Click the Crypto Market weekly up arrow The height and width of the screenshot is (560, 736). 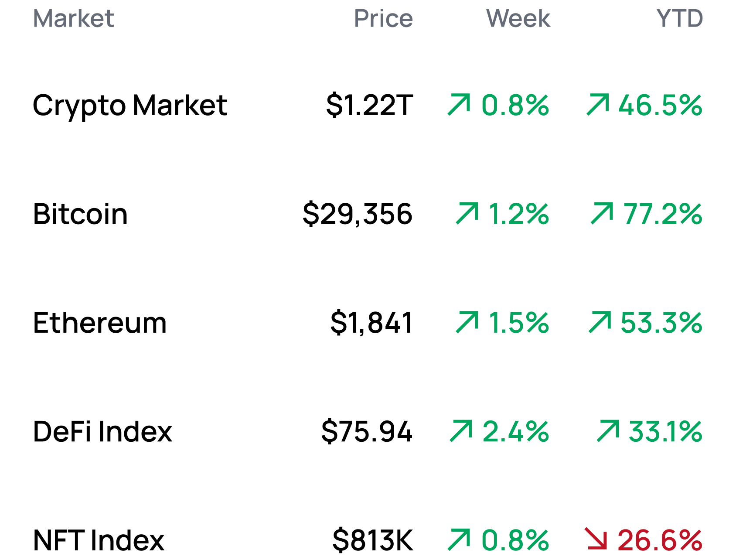click(460, 105)
